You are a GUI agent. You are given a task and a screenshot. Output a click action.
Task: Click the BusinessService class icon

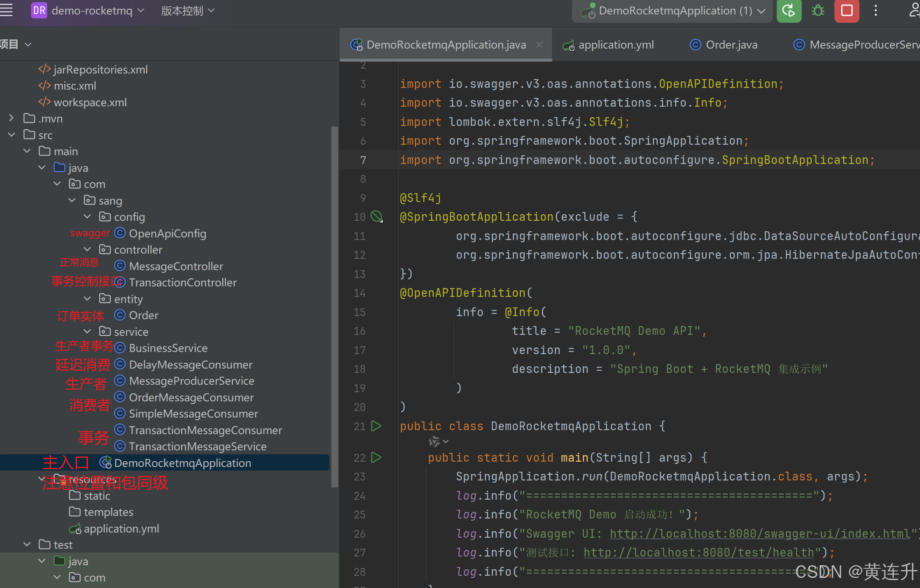click(x=120, y=348)
